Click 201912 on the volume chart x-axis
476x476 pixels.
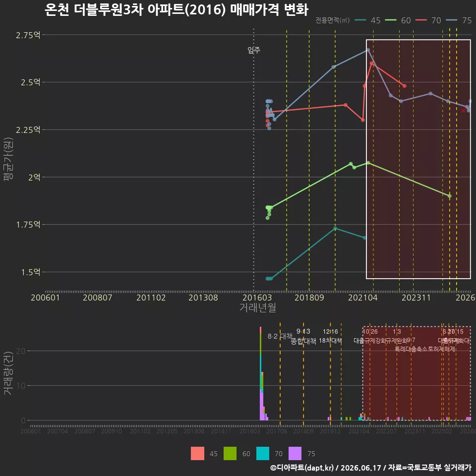(330, 431)
